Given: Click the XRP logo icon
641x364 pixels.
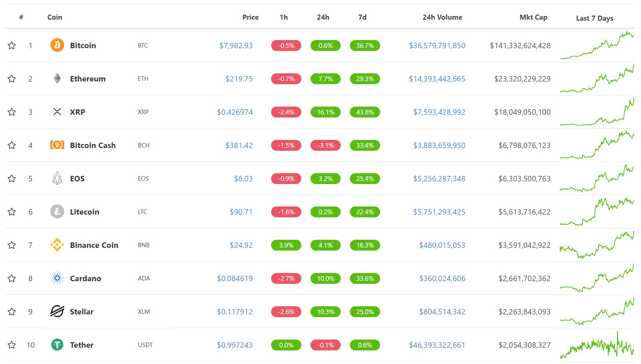Looking at the screenshot, I should click(57, 112).
